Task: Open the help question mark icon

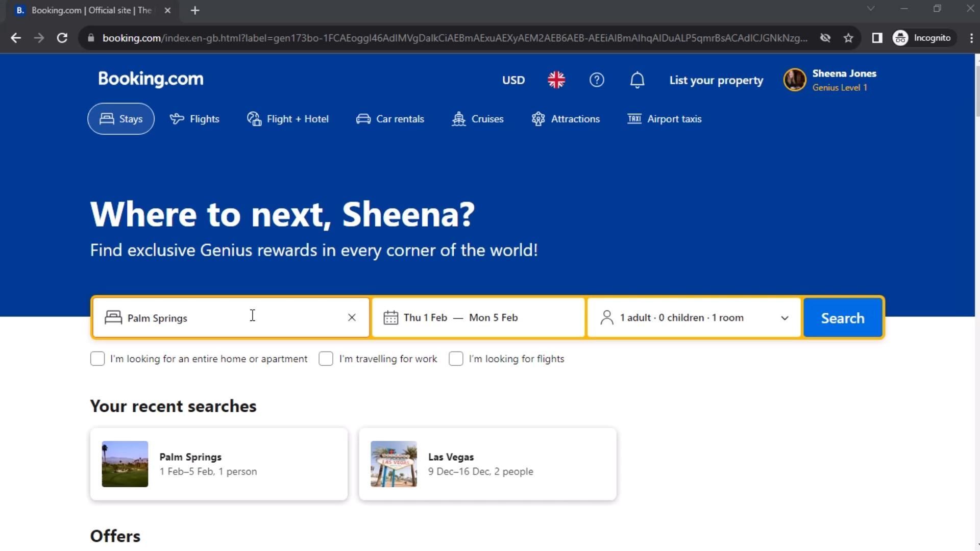Action: pos(597,80)
